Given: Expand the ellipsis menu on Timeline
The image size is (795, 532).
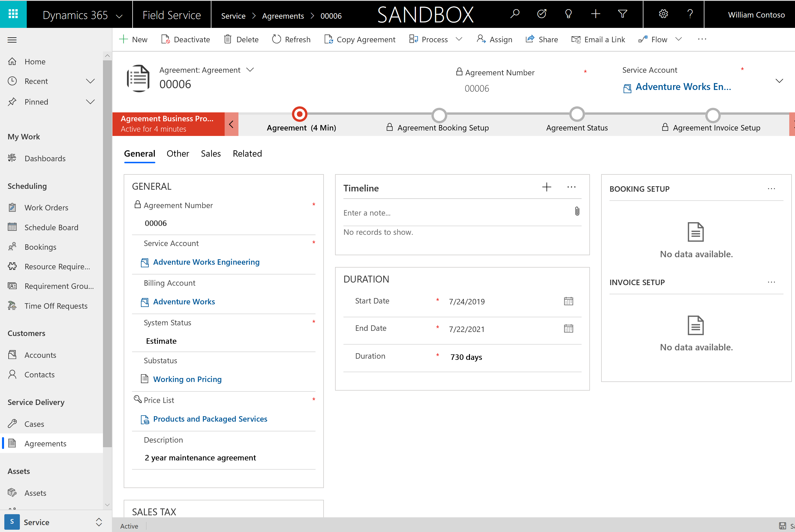Looking at the screenshot, I should pos(571,187).
